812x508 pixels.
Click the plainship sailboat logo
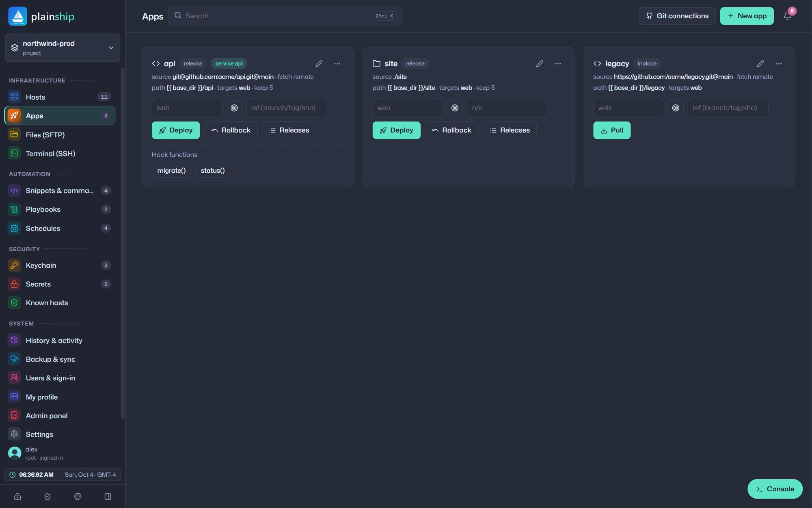[x=18, y=16]
